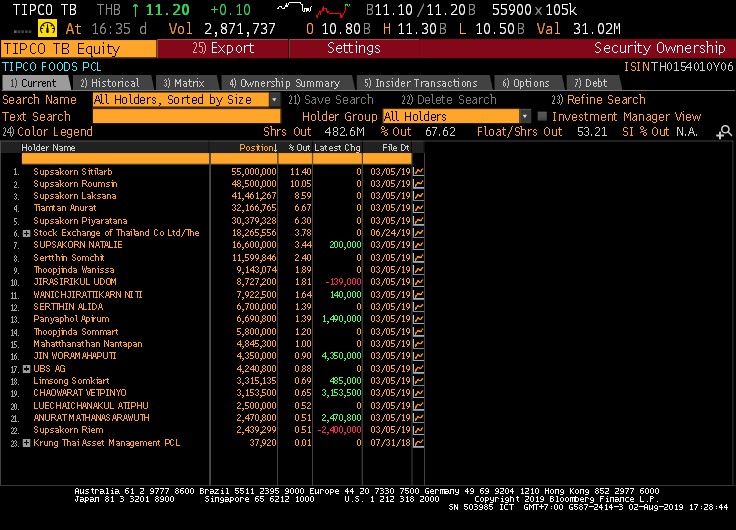Expand Stock Exchange of Thailand holder row
This screenshot has height=530, width=736.
pyautogui.click(x=26, y=233)
